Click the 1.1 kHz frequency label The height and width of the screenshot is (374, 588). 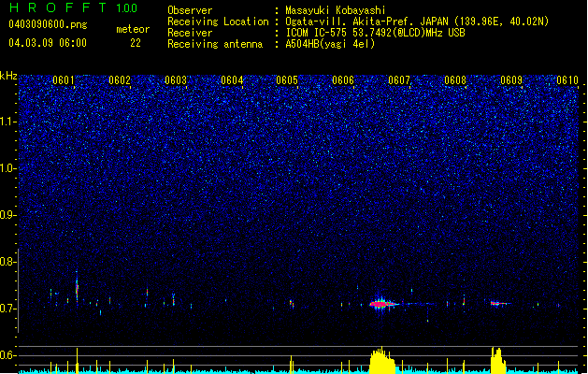pos(8,122)
